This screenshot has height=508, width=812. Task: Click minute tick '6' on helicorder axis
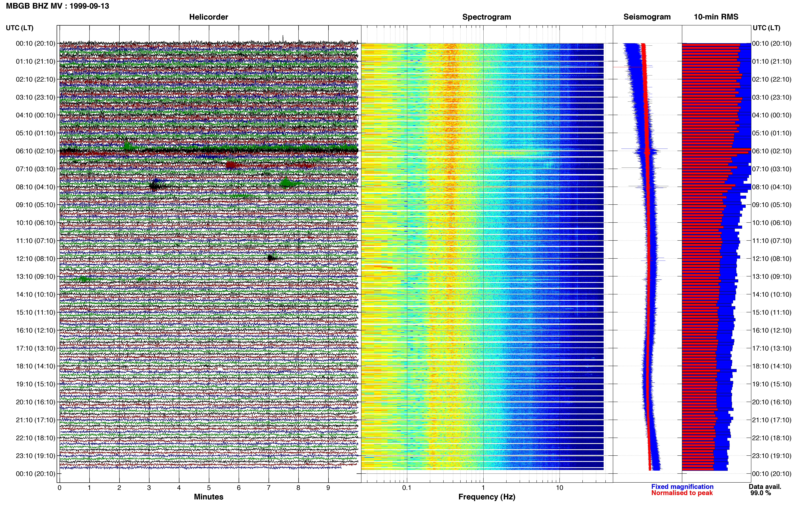[239, 487]
